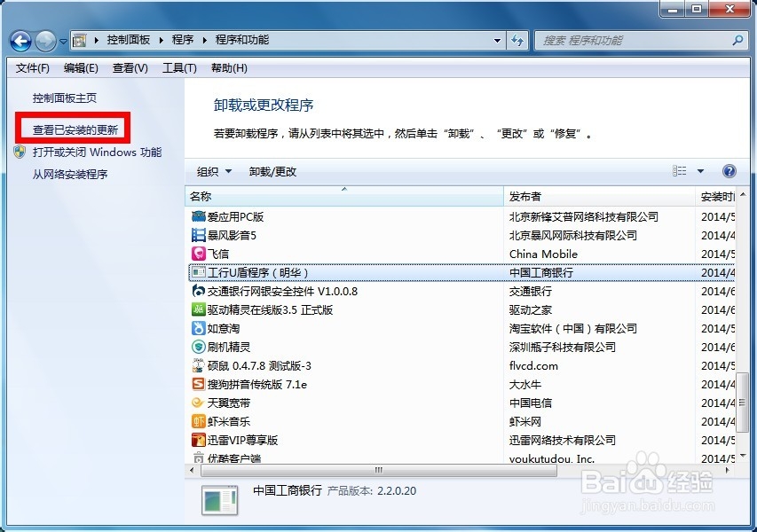This screenshot has width=757, height=532.
Task: Click publisher 迅雷网络技术有限公司
Action: 563,440
